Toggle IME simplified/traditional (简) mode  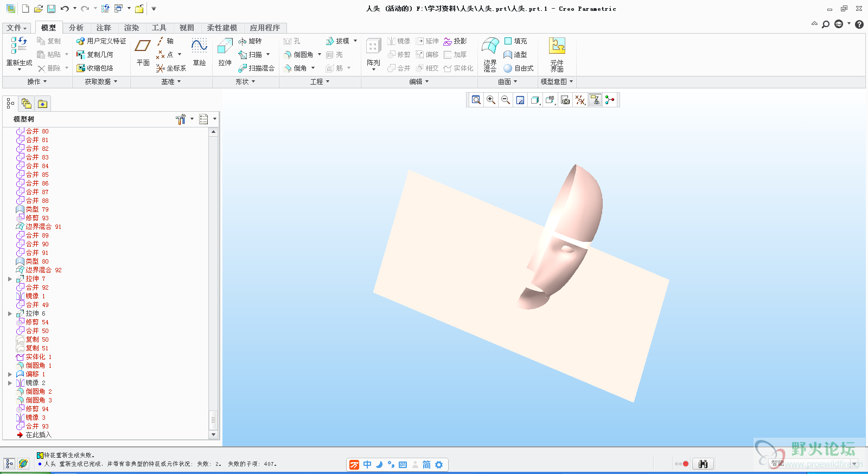(x=426, y=465)
